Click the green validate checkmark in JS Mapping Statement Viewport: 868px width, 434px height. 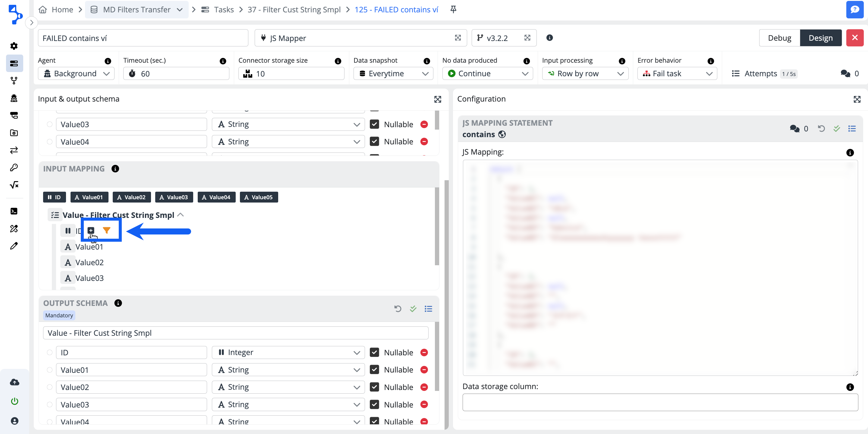(x=836, y=128)
